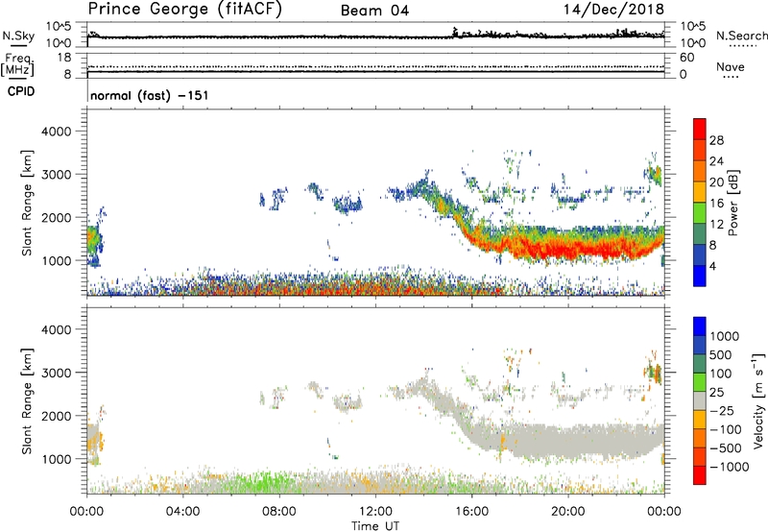Click the 'Slant Range [km]' label of power panel
This screenshot has width=768, height=532.
[27, 203]
